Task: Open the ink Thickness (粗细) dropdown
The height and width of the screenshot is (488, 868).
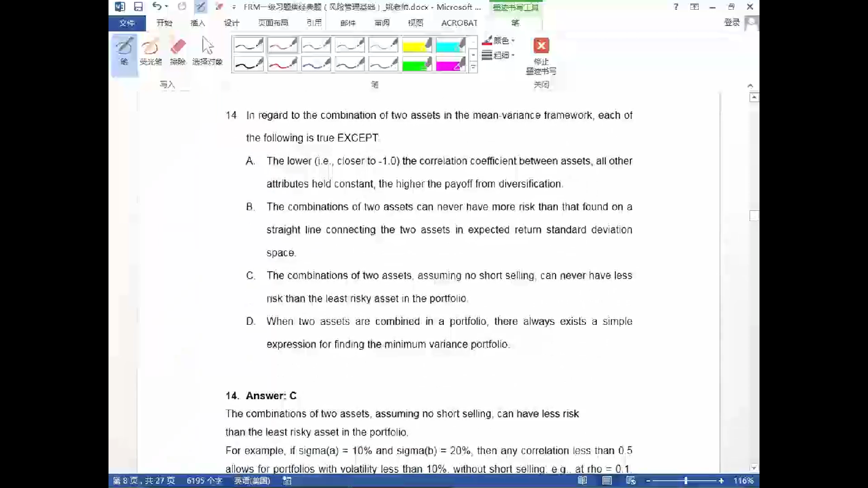Action: click(499, 55)
